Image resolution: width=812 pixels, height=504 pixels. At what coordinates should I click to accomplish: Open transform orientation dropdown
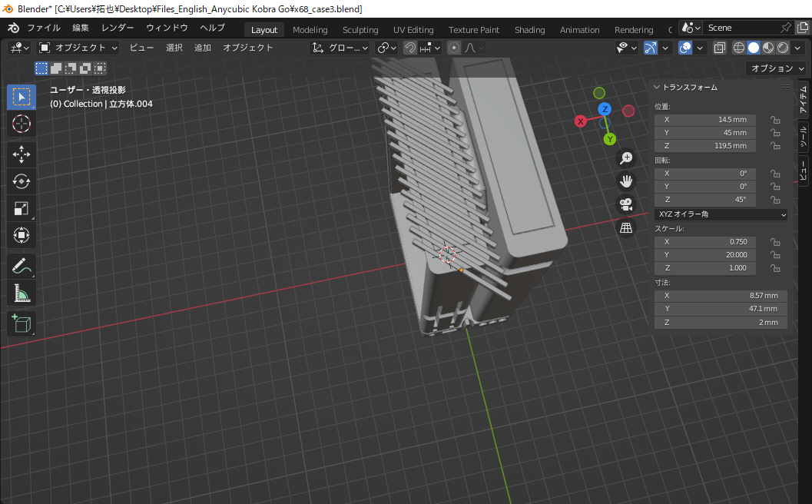point(340,48)
